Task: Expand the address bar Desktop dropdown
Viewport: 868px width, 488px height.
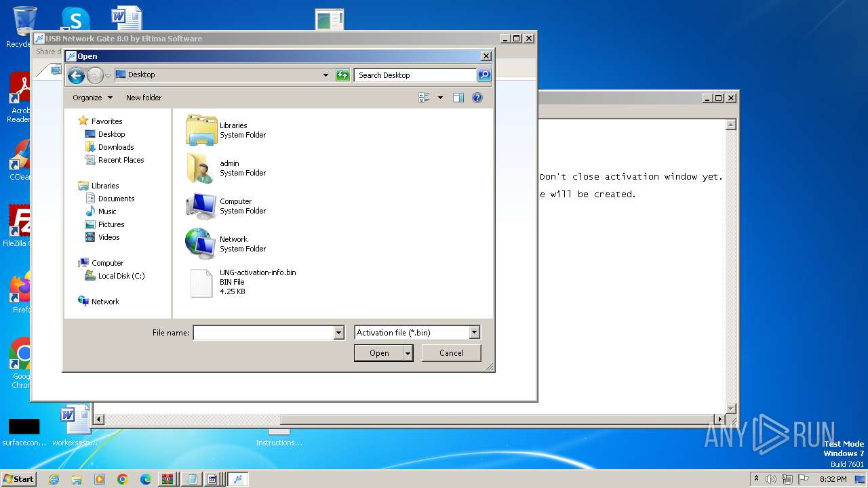Action: 325,75
